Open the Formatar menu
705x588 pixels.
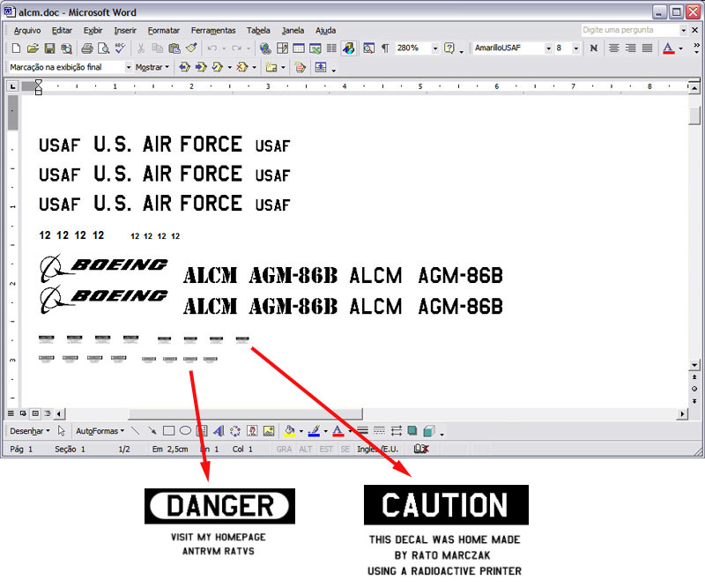pyautogui.click(x=164, y=31)
